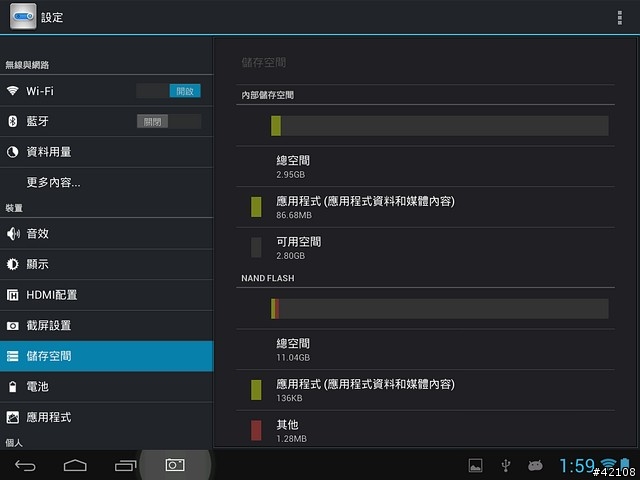Image resolution: width=640 pixels, height=480 pixels.
Task: Select internal storage 總空間 2.95GB row
Action: (x=425, y=167)
